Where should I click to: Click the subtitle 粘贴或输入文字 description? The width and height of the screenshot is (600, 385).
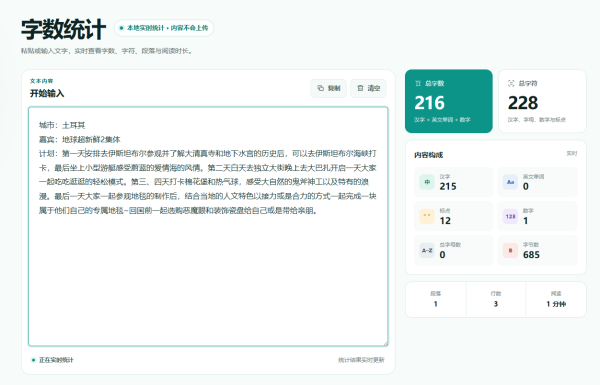point(107,51)
